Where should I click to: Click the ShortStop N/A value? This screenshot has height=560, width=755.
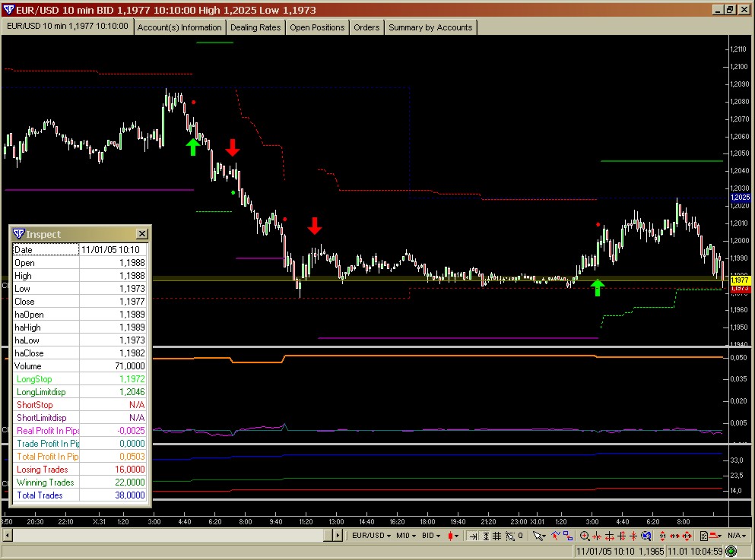137,405
